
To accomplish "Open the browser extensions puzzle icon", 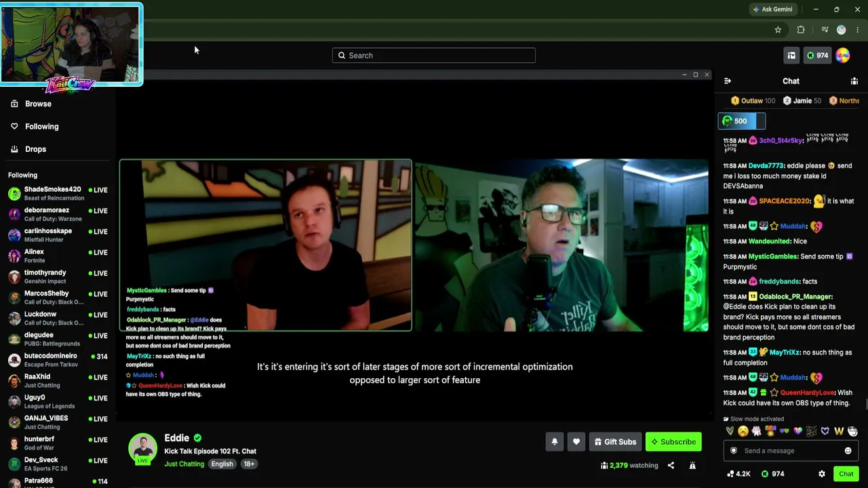I will [x=801, y=30].
